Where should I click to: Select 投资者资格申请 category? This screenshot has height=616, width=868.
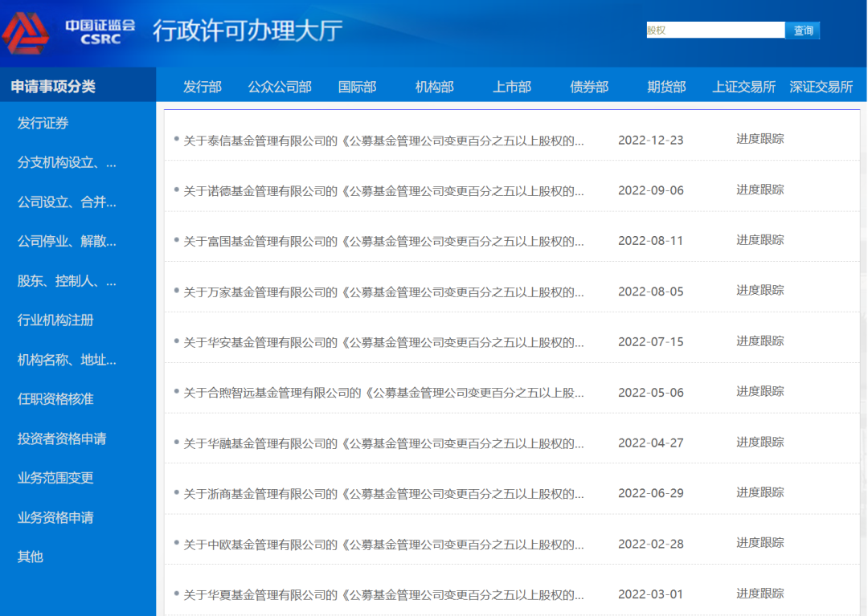61,439
